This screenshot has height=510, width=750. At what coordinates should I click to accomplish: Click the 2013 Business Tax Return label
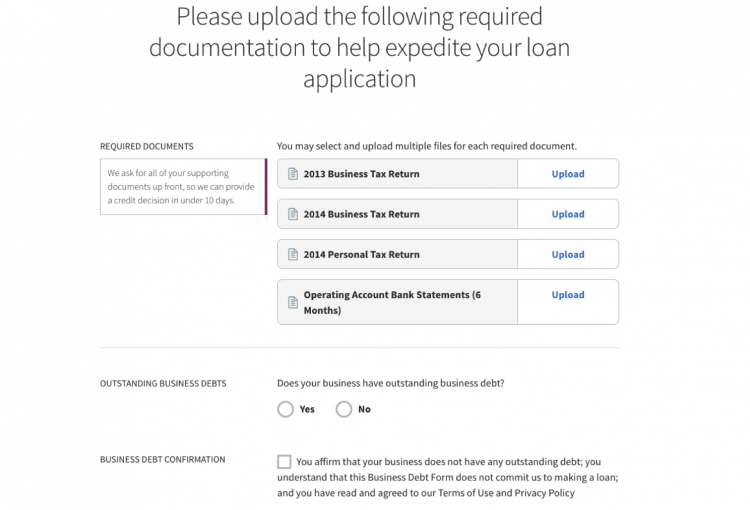tap(361, 174)
